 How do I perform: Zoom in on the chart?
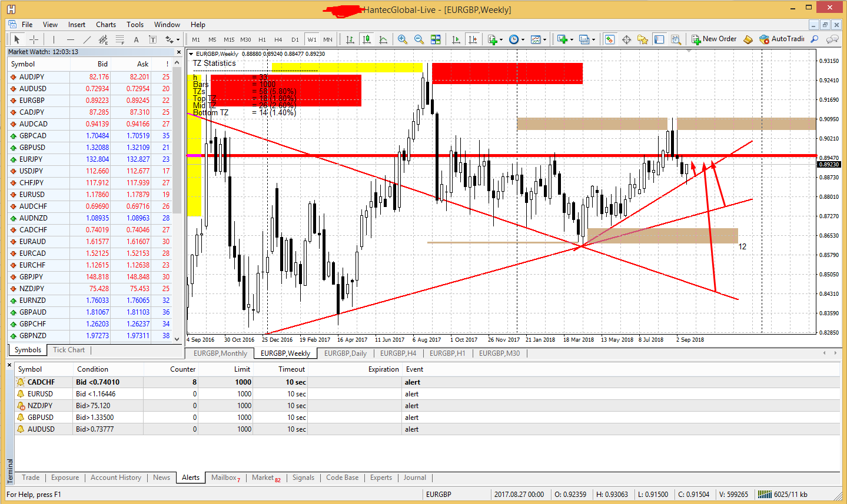click(403, 39)
